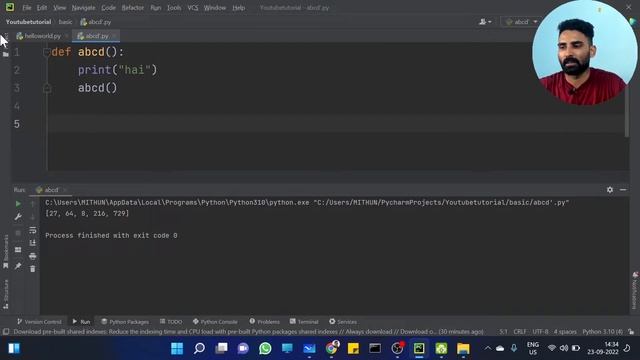This screenshot has height=360, width=640.
Task: Select the abcd'.py editor tab
Action: click(96, 36)
